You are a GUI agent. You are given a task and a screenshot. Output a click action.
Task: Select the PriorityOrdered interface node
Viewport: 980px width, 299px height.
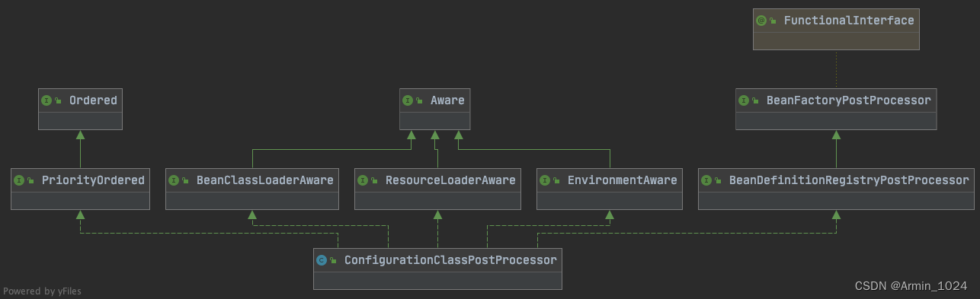80,189
